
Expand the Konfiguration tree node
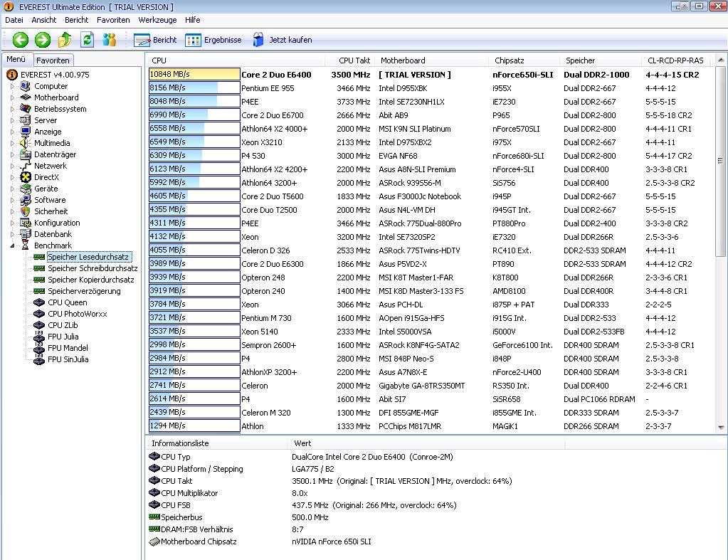pos(13,223)
